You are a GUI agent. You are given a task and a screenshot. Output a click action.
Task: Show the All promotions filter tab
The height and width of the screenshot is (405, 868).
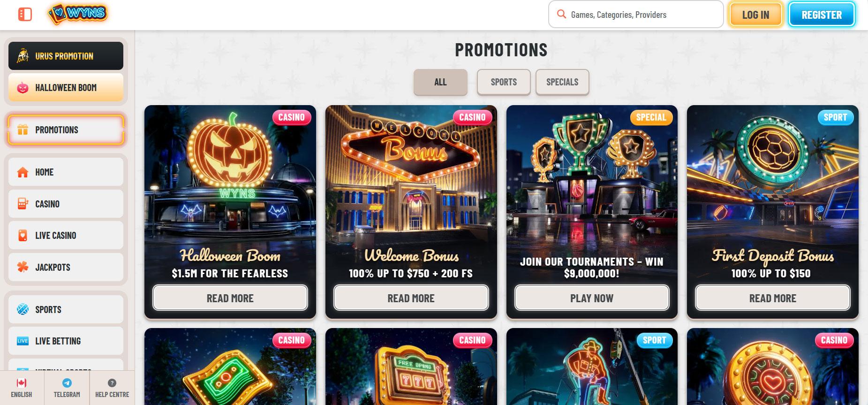(x=440, y=82)
